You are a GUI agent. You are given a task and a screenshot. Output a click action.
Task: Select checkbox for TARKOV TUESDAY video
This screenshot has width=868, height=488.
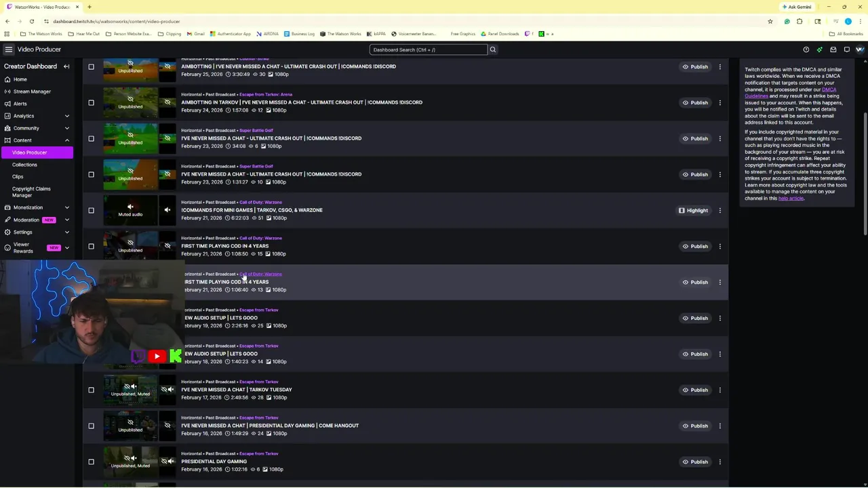[91, 390]
